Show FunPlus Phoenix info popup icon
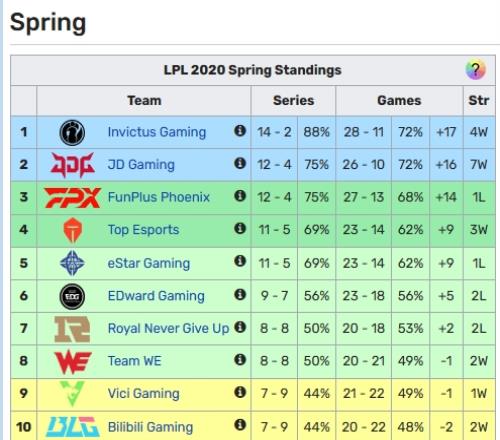 [240, 196]
